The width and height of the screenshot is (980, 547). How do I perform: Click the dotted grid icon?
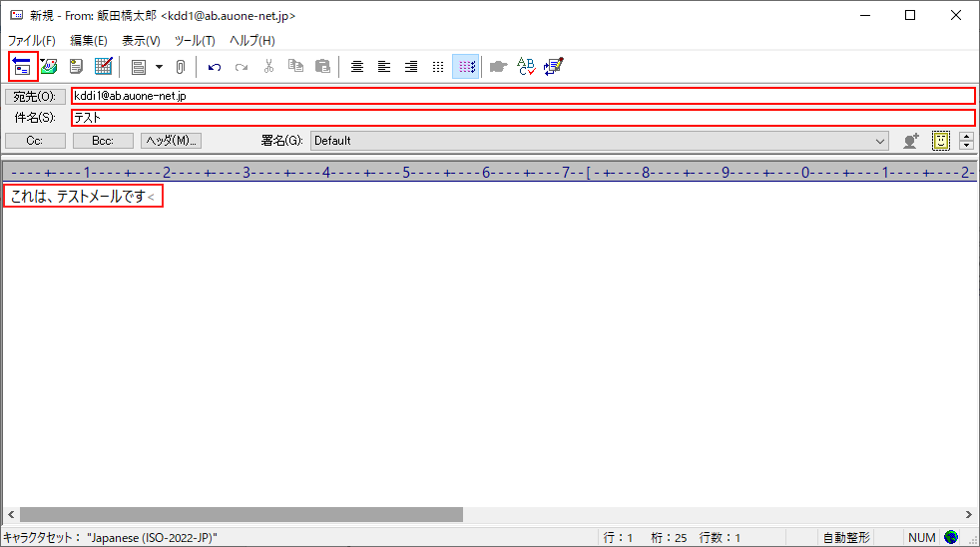click(x=438, y=67)
